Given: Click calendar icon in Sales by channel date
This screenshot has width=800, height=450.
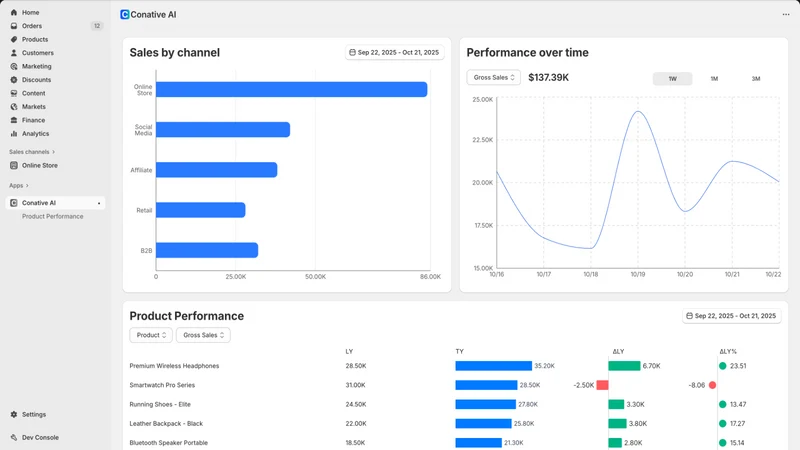Looking at the screenshot, I should [x=352, y=53].
